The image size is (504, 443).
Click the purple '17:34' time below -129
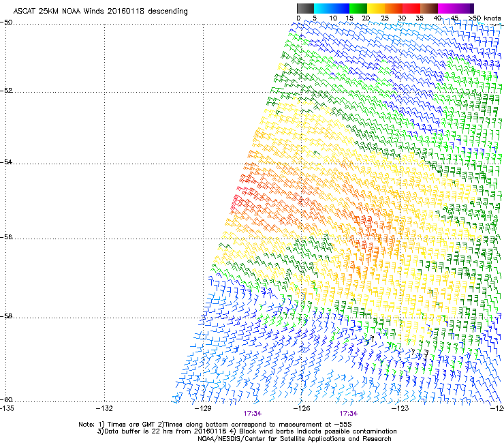coord(252,414)
